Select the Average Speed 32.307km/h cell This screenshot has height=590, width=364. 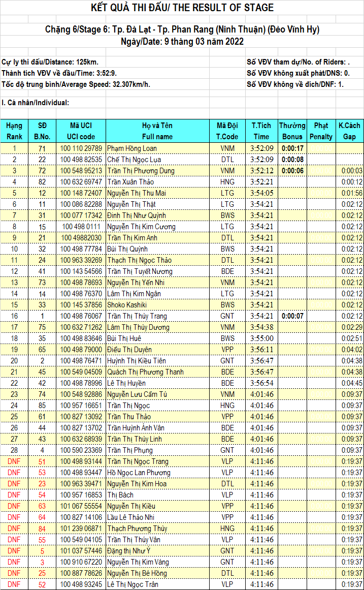pos(76,84)
